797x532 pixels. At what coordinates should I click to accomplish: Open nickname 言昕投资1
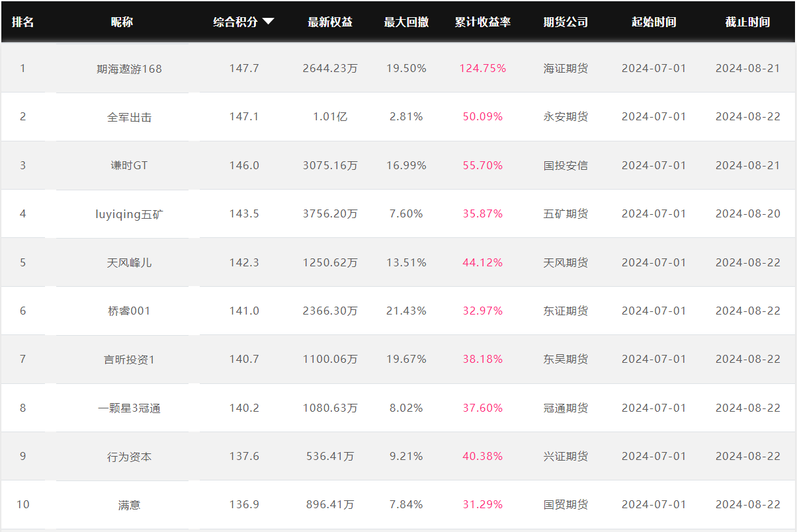tap(129, 360)
